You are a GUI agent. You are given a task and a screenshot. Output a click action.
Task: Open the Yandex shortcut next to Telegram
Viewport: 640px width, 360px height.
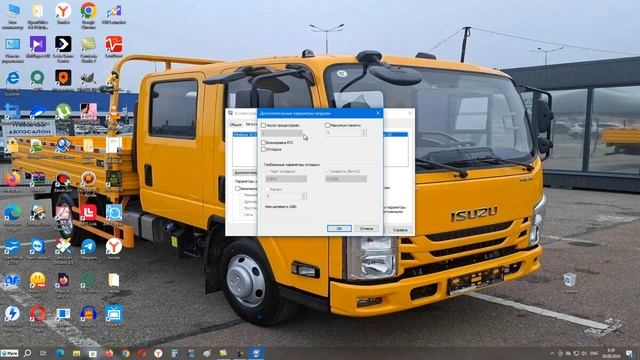113,247
